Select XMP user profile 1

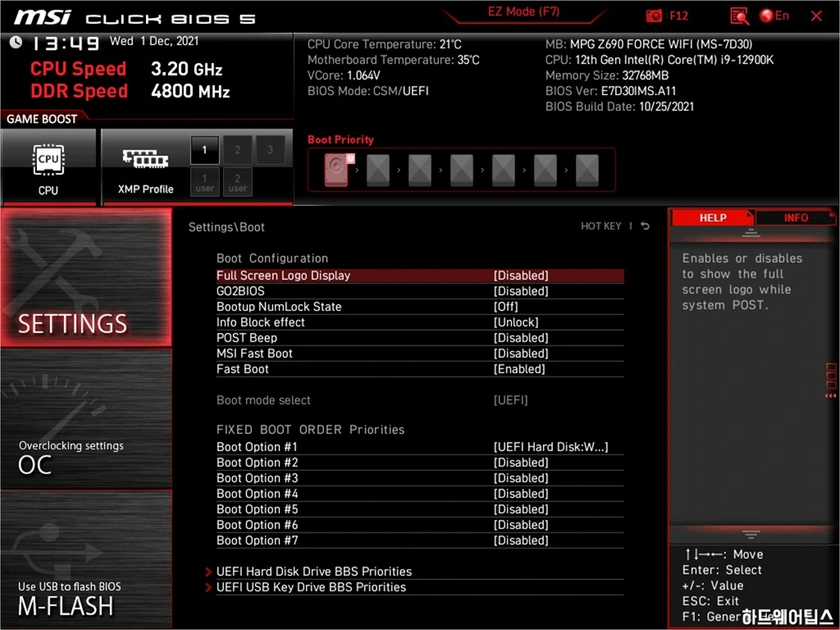pyautogui.click(x=204, y=183)
